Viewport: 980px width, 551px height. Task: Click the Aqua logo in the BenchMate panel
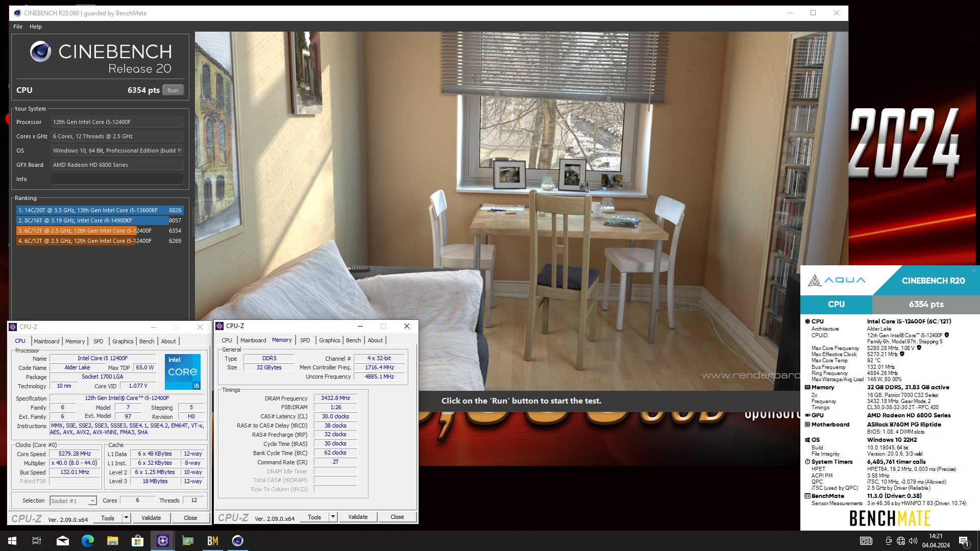(x=836, y=280)
